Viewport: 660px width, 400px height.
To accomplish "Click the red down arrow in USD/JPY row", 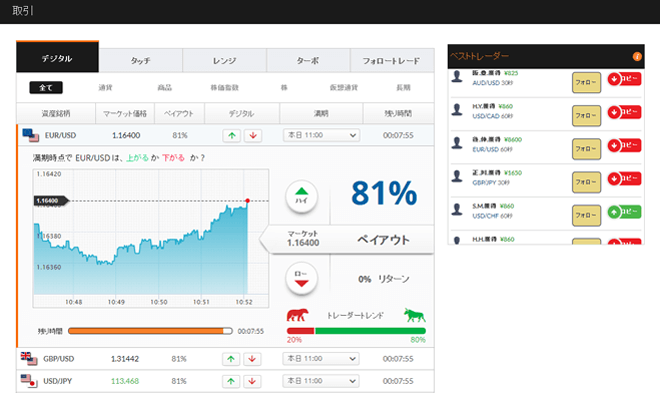I will pos(252,381).
